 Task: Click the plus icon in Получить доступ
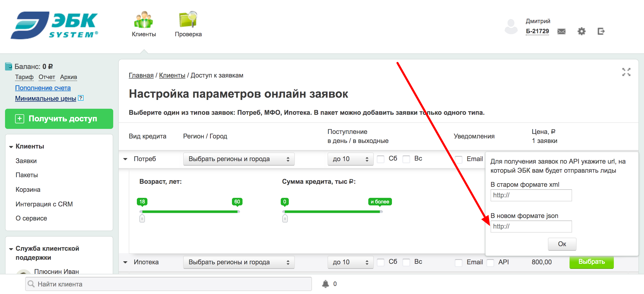(20, 119)
